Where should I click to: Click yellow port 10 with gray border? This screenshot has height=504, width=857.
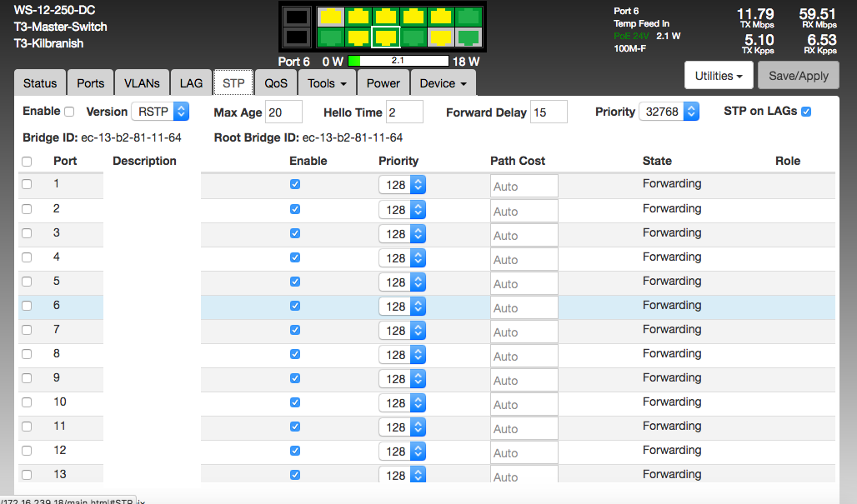[441, 37]
